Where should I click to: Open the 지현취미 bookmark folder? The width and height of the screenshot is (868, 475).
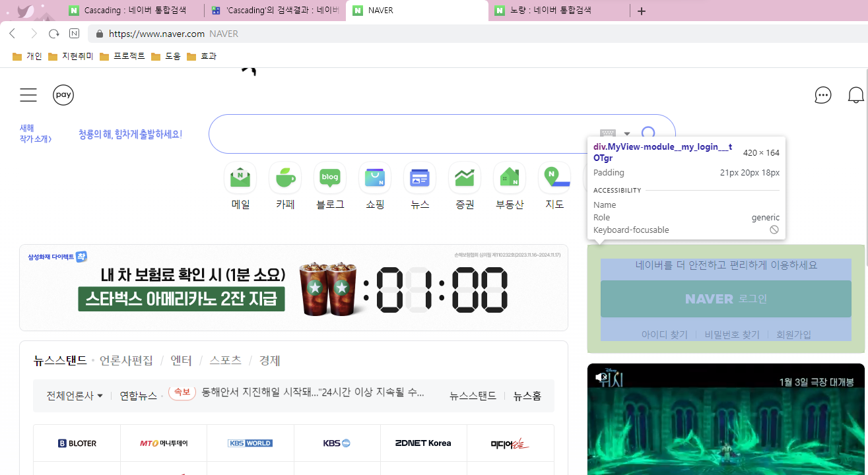pos(71,56)
